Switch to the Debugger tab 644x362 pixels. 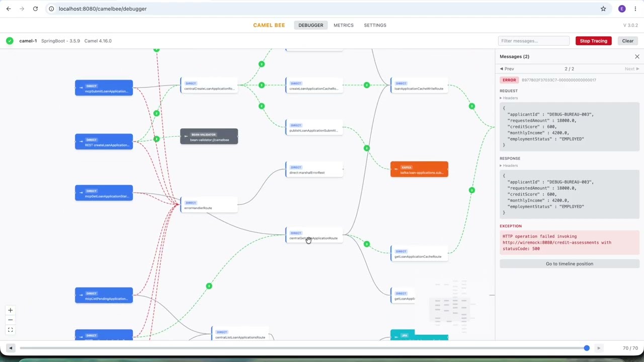pos(310,25)
